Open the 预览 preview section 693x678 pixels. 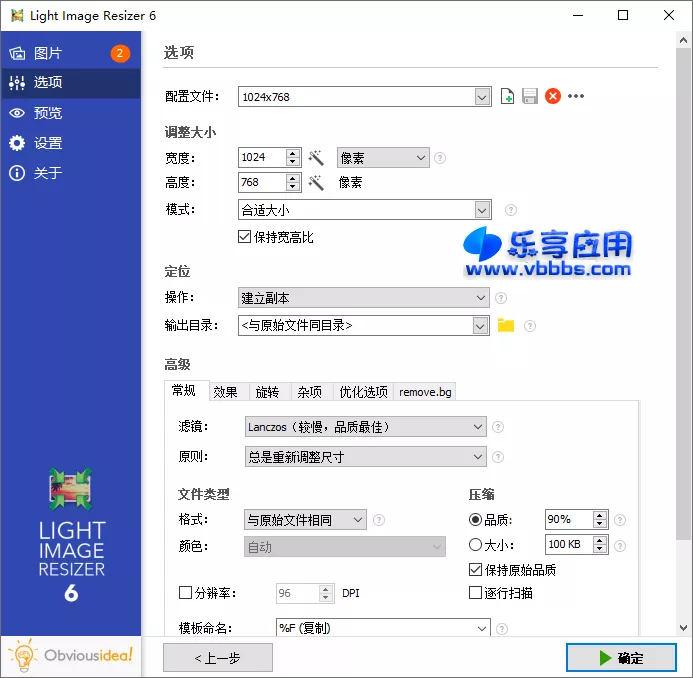(x=71, y=113)
